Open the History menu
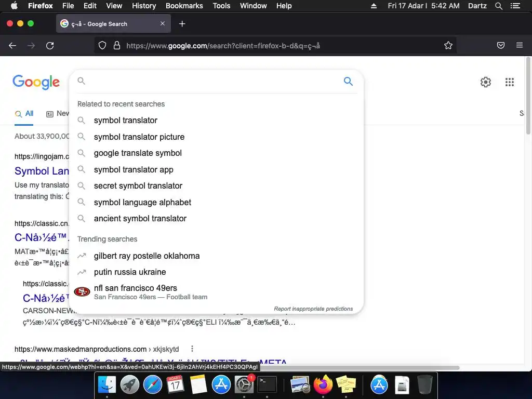532x399 pixels. pos(144,6)
